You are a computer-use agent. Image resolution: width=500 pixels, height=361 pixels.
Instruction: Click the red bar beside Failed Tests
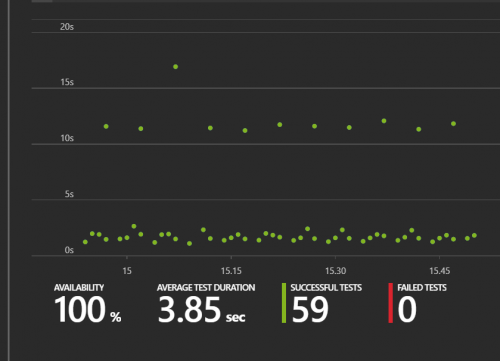coord(391,303)
